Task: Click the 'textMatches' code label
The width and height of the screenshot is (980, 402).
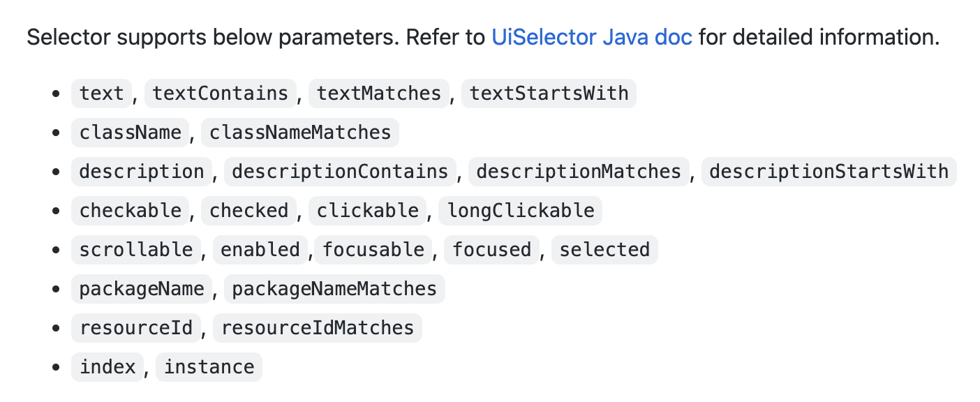Action: click(379, 93)
